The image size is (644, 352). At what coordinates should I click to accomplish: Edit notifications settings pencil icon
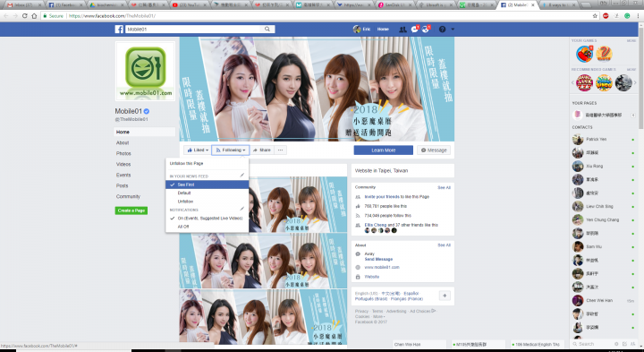click(x=242, y=209)
